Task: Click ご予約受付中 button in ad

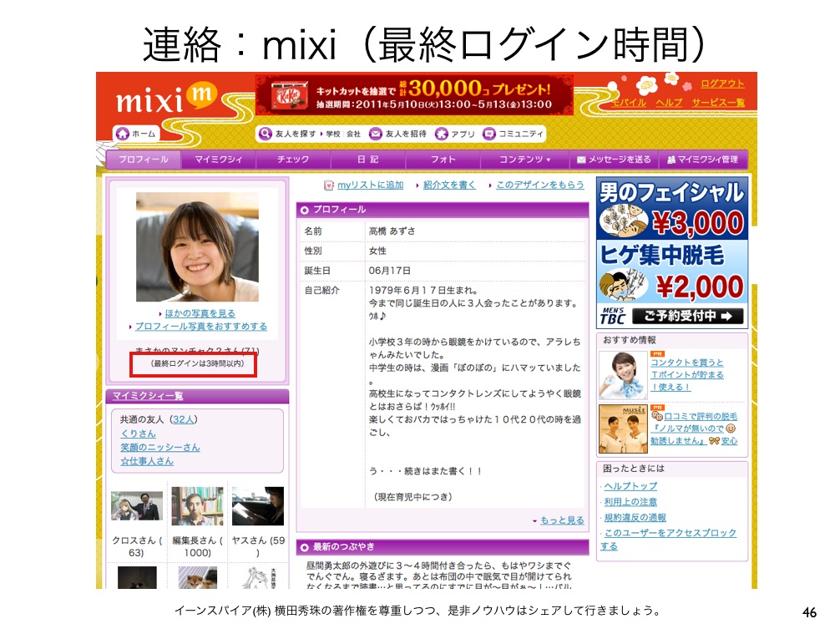Action: click(688, 316)
